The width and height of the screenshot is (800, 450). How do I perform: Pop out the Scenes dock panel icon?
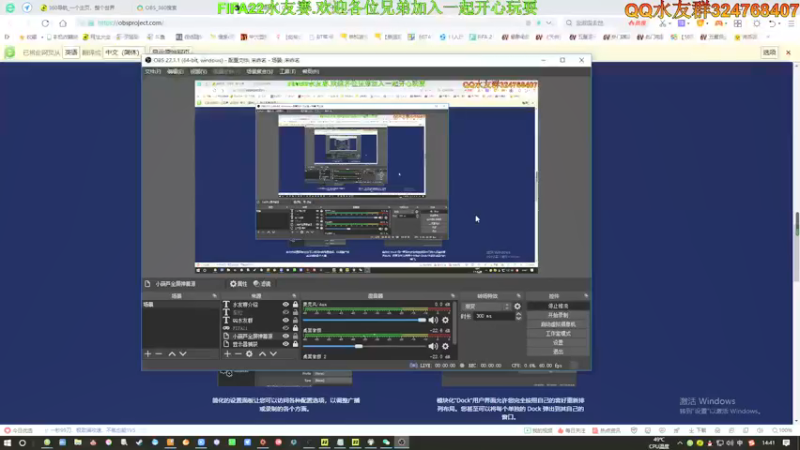(x=214, y=296)
